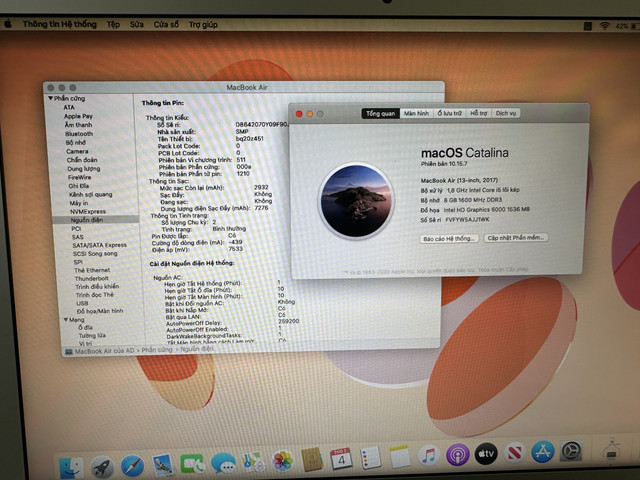Switch to the Tổng quan tab
Image resolution: width=640 pixels, height=480 pixels.
[x=380, y=113]
